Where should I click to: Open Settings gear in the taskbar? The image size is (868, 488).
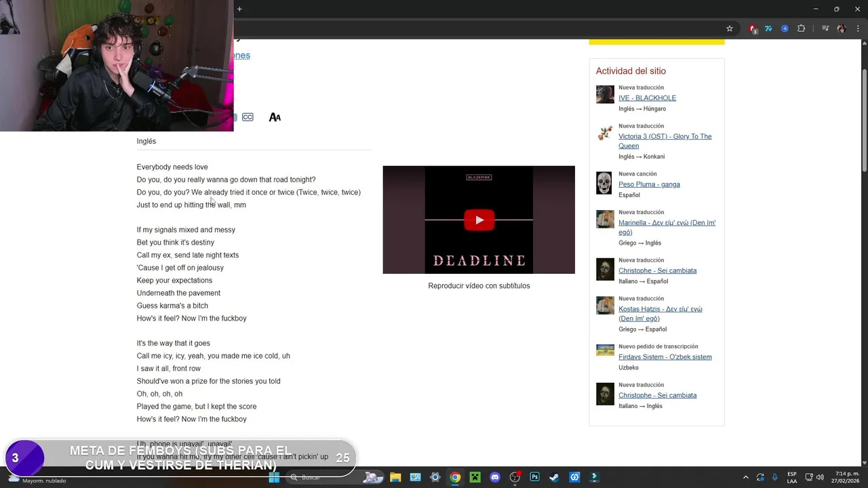[435, 477]
